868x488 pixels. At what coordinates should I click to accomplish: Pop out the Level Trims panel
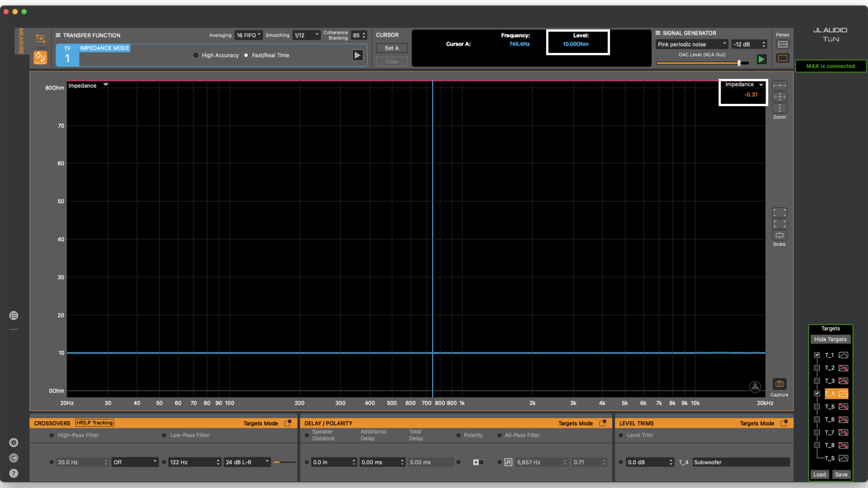(x=784, y=423)
